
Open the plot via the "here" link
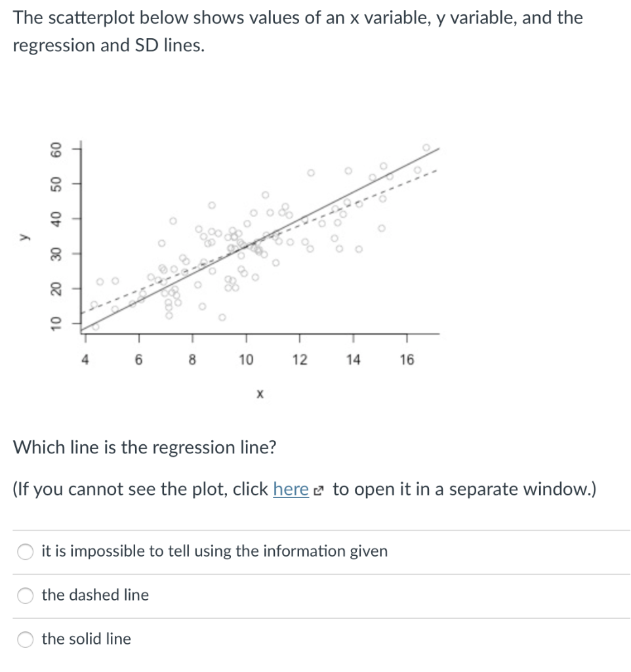(291, 489)
